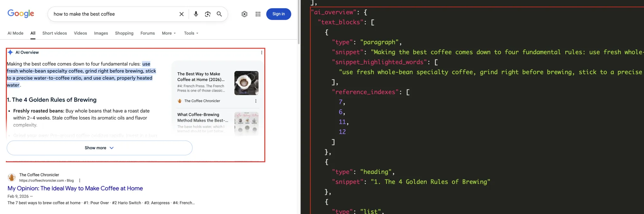Click "ai_overview" key in JSON panel
The image size is (644, 214).
tap(334, 12)
